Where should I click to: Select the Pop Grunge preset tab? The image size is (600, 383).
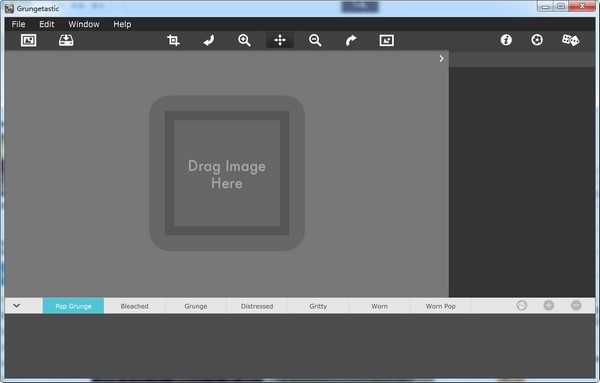[73, 306]
